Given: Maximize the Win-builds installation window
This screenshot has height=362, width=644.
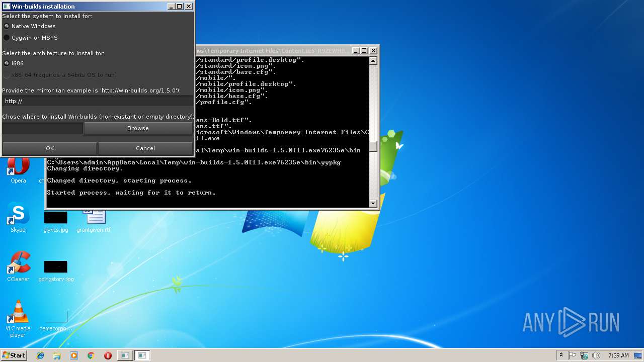Looking at the screenshot, I should tap(179, 7).
